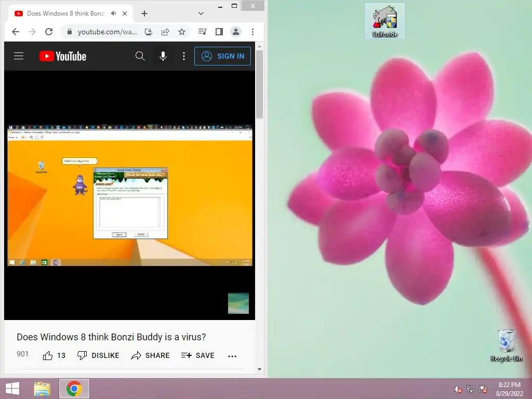Image resolution: width=532 pixels, height=399 pixels.
Task: Open YouTube settings three-dot menu
Action: 184,56
